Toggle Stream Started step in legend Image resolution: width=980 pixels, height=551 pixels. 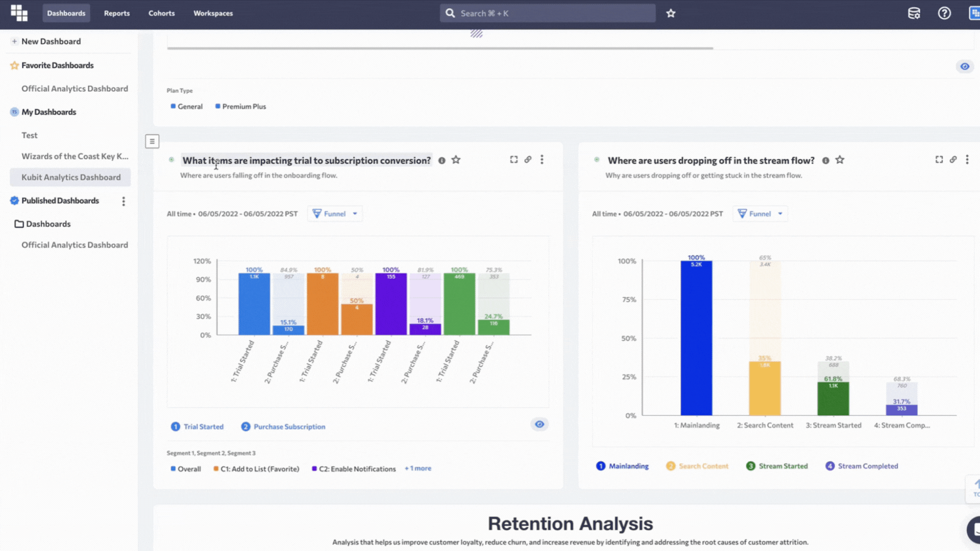pyautogui.click(x=777, y=466)
